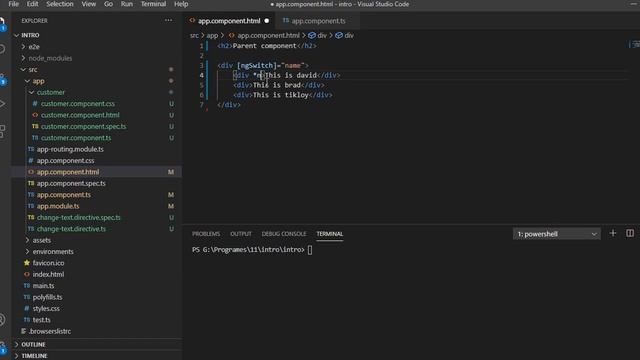Viewport: 640px width, 360px height.
Task: Open Accounts icon in activity bar
Action: pos(2,319)
